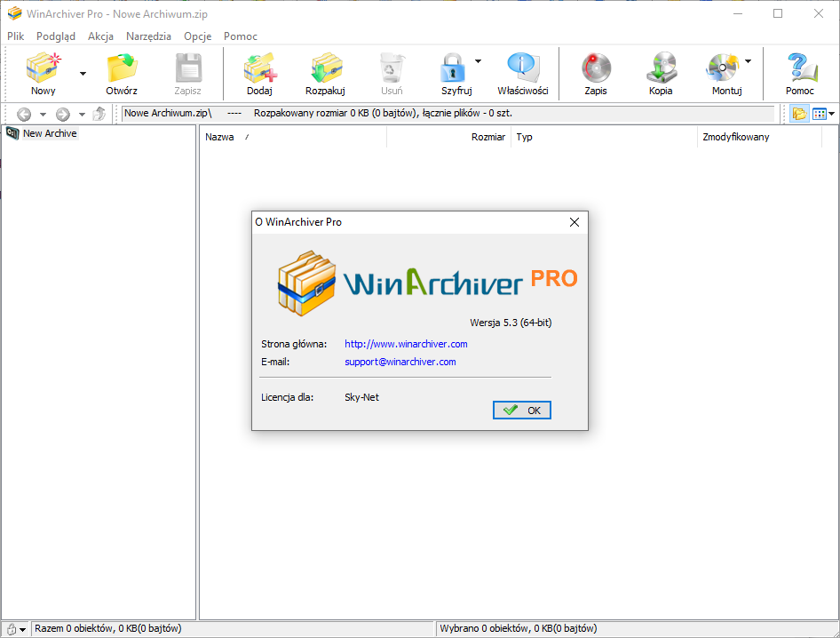Image resolution: width=840 pixels, height=638 pixels.
Task: Select New Archive tree item
Action: tap(50, 133)
